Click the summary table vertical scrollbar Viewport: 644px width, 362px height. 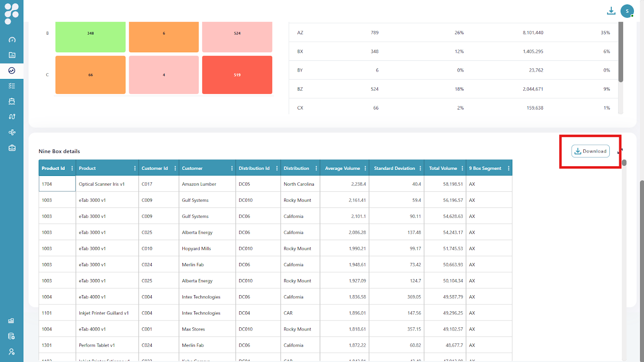(621, 52)
